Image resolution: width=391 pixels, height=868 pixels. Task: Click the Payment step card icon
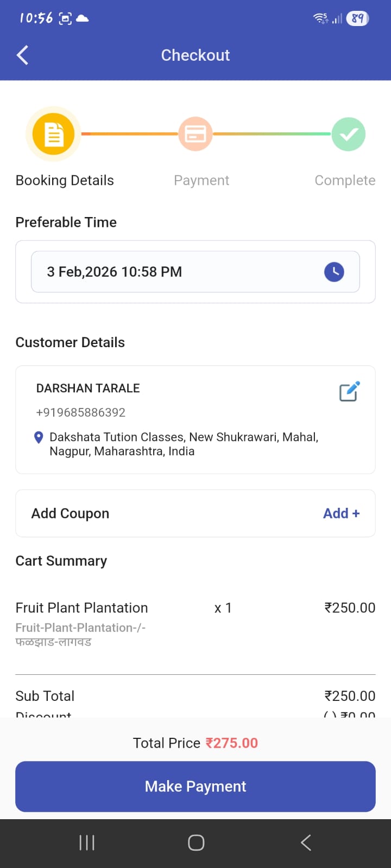point(195,134)
